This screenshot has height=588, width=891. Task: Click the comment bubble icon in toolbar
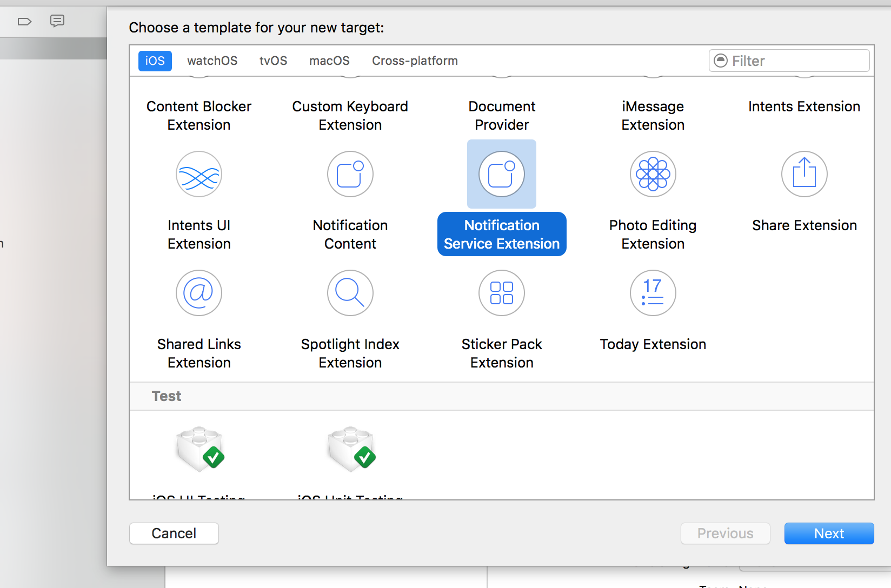[57, 21]
